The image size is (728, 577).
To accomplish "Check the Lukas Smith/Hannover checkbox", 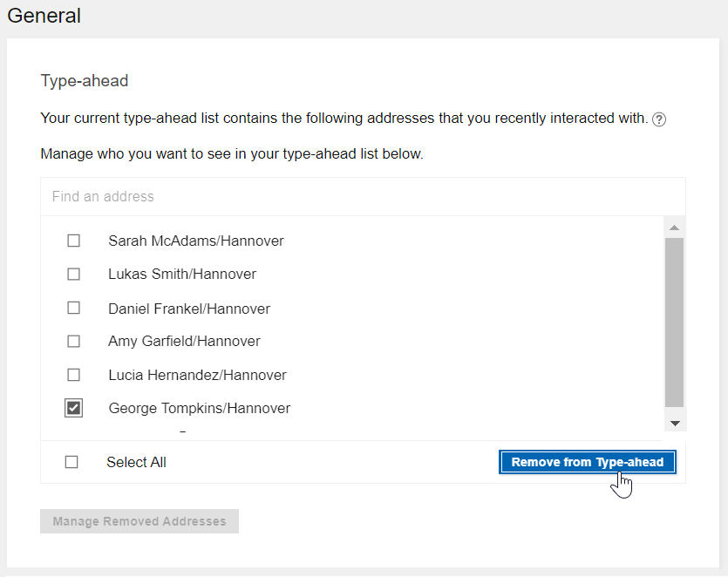I will 74,274.
